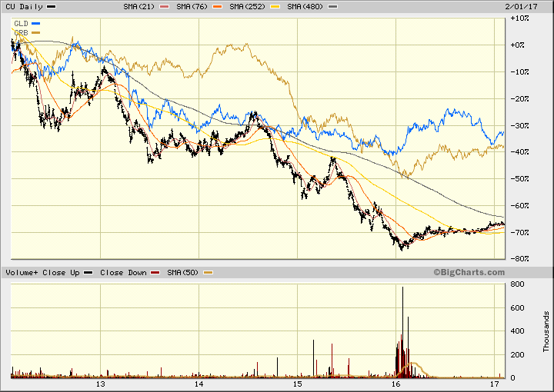Click the pink SMA(21) legend swatch
The height and width of the screenshot is (392, 554).
point(165,7)
